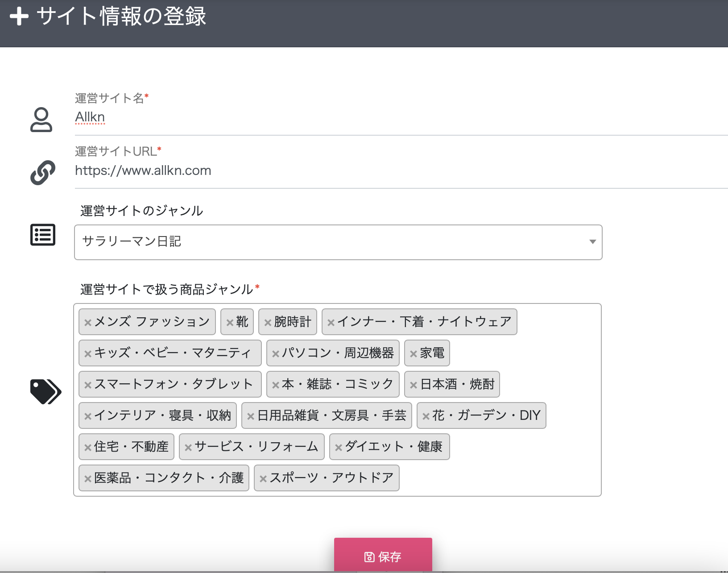This screenshot has height=573, width=728.
Task: Click the 腕時計 tag text
Action: 293,322
